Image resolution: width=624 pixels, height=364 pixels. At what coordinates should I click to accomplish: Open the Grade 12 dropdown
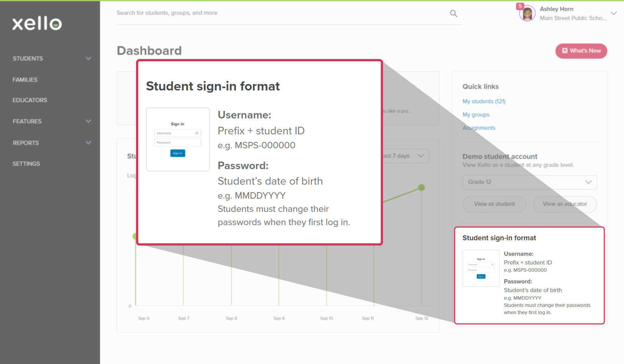coord(529,182)
